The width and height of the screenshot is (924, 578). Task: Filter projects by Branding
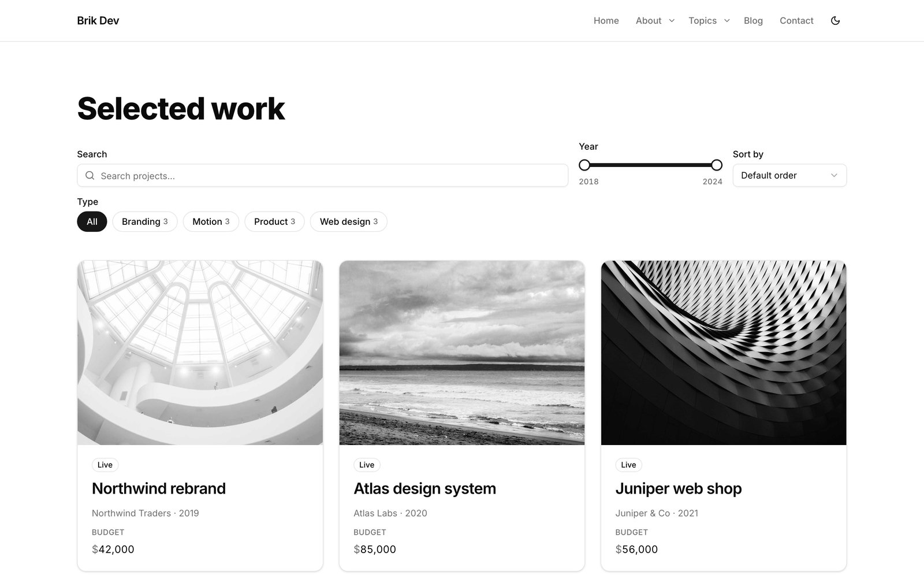(145, 221)
